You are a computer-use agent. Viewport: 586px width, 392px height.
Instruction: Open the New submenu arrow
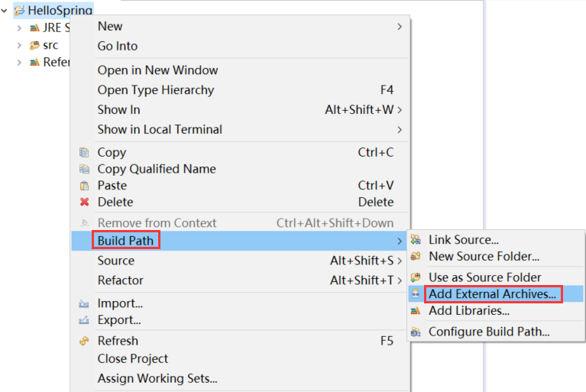[x=400, y=27]
